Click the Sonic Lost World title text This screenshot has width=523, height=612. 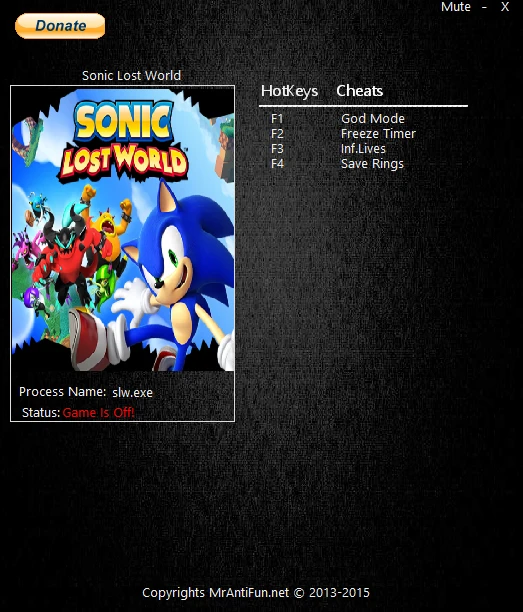tap(132, 75)
